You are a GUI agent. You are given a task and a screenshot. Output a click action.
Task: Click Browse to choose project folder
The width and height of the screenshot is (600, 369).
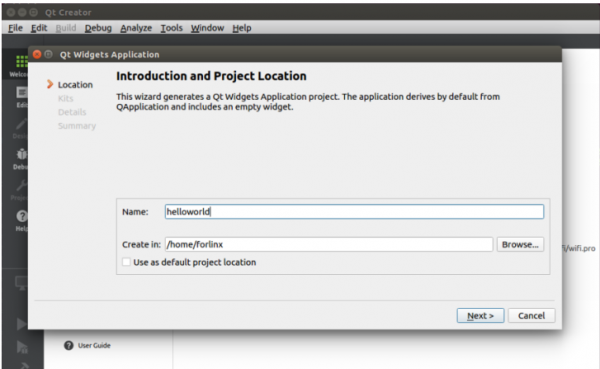click(x=520, y=245)
